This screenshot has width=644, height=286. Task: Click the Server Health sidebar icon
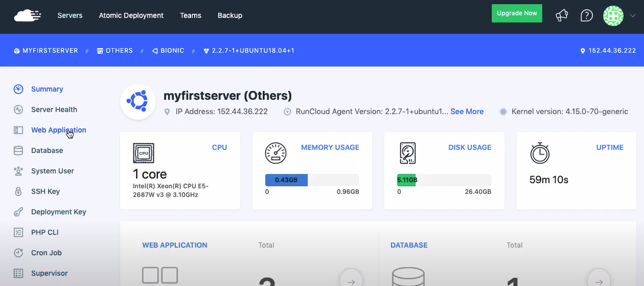[x=18, y=109]
